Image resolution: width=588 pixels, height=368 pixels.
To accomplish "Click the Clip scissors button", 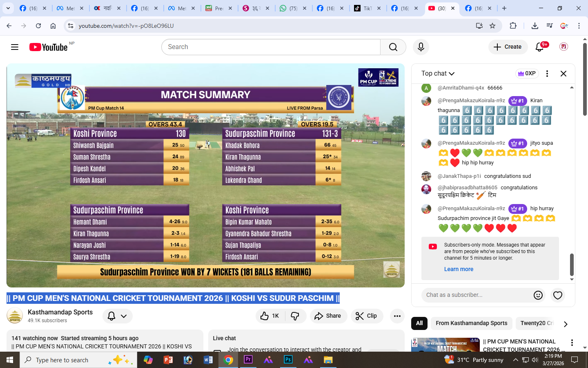I will coord(367,316).
